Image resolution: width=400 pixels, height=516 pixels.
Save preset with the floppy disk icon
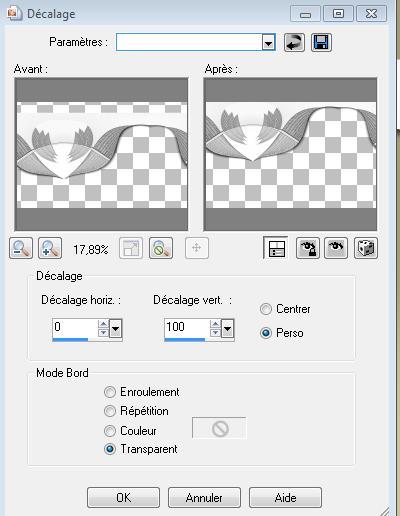pos(321,43)
